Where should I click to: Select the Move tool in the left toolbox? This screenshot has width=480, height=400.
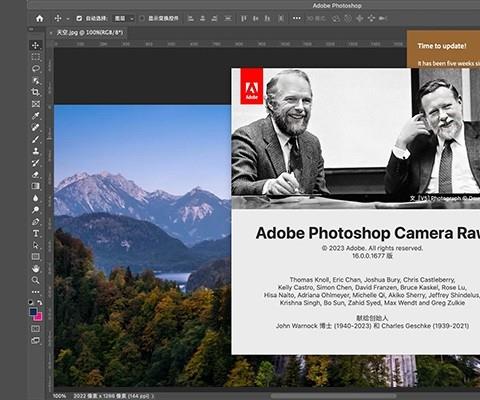(36, 45)
